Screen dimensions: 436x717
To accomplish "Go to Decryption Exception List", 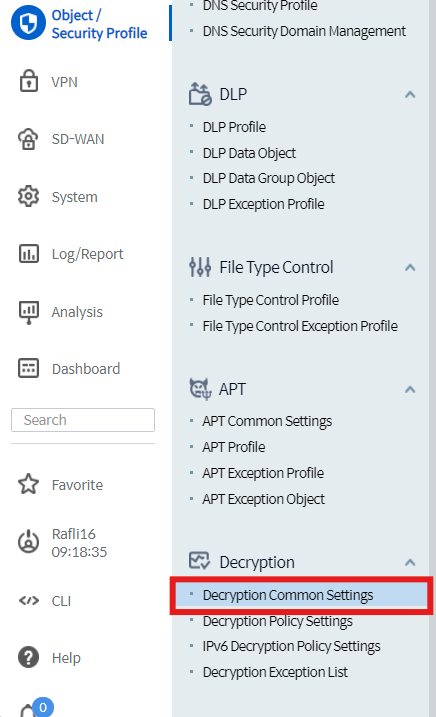I will [x=275, y=672].
